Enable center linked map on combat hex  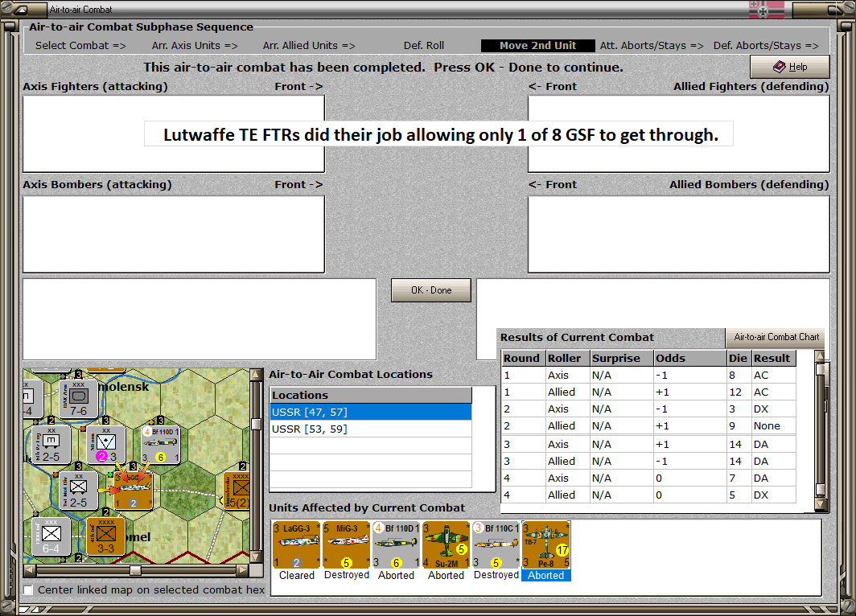pyautogui.click(x=28, y=589)
